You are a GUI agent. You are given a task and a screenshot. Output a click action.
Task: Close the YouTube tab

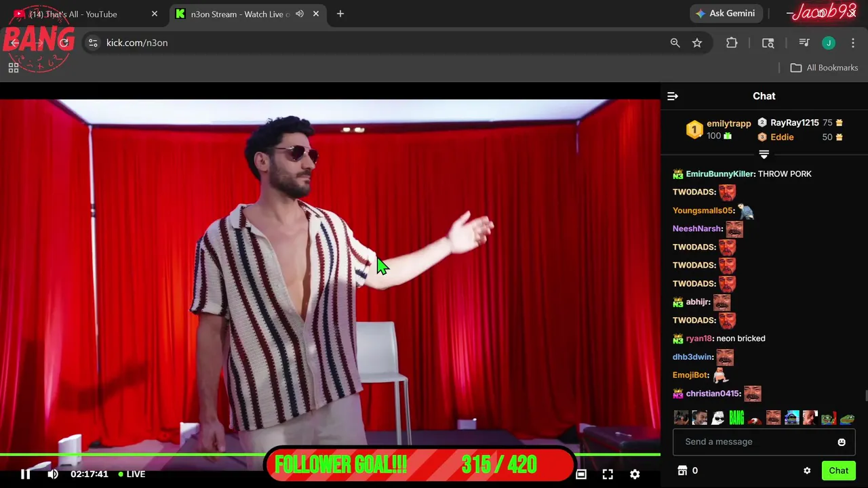[154, 14]
